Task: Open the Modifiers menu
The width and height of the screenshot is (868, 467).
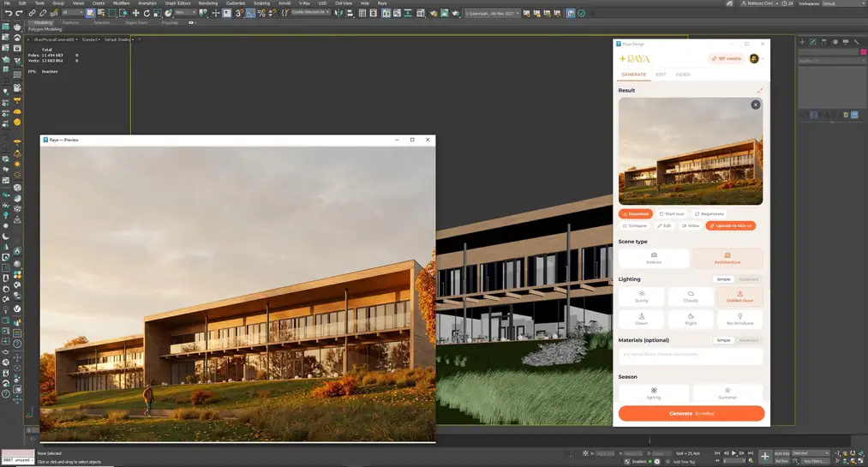Action: [121, 3]
